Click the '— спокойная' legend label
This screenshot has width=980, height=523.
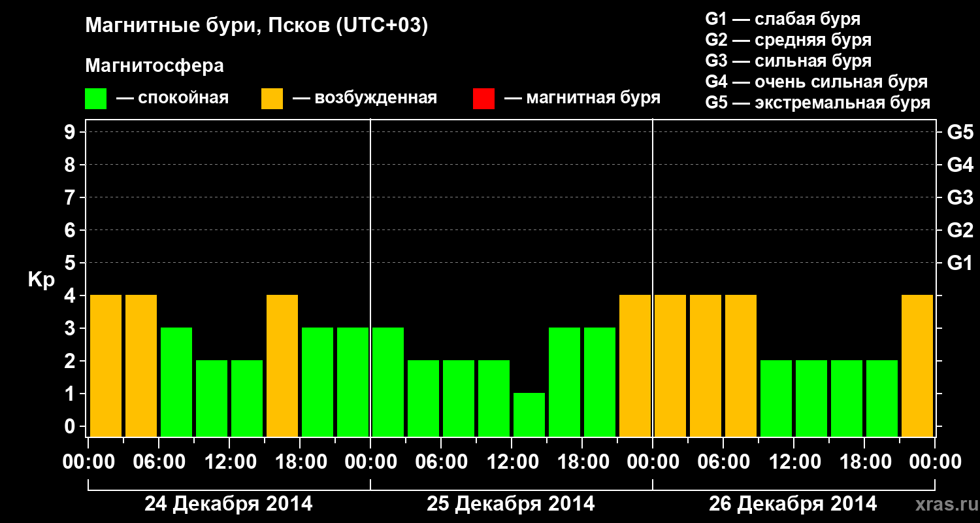coord(172,99)
